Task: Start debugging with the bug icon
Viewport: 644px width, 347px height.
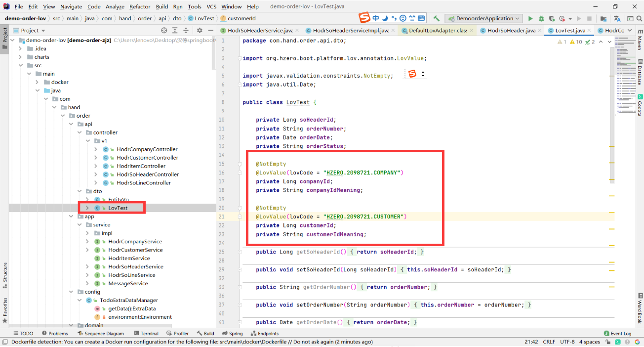Action: [541, 19]
